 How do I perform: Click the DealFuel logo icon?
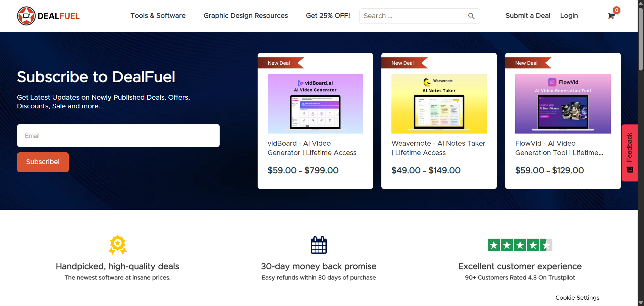pyautogui.click(x=26, y=16)
